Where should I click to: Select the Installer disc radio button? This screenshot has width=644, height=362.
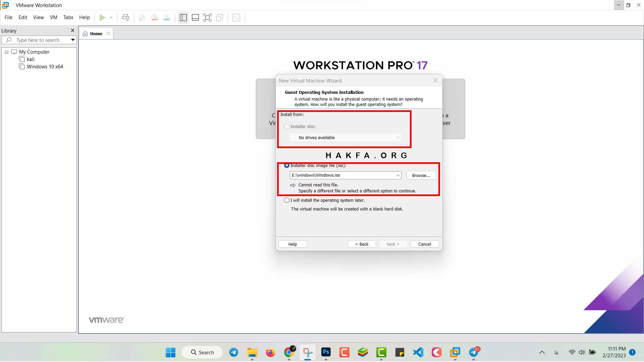[287, 127]
